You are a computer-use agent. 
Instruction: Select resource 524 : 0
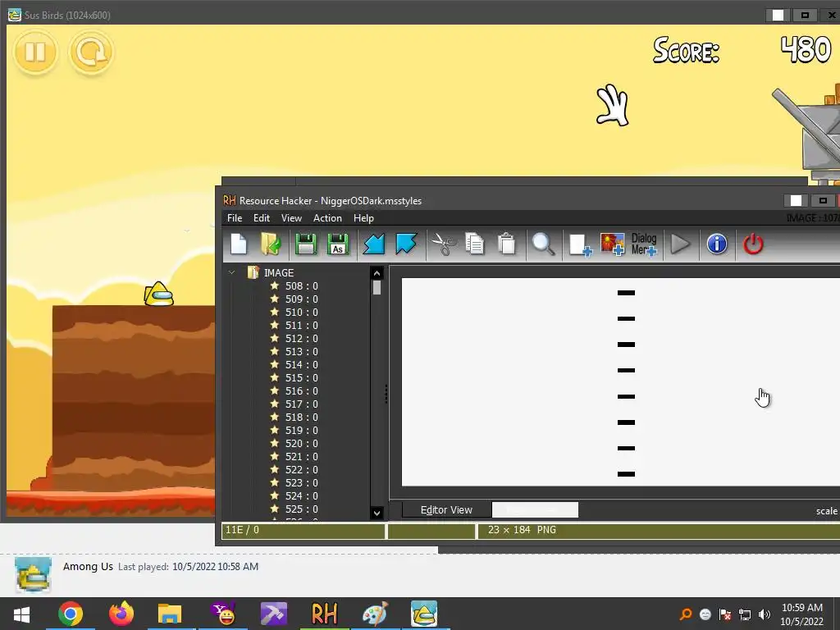click(302, 496)
